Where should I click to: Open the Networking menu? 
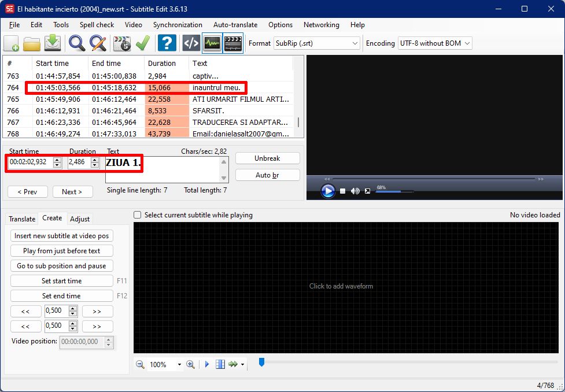point(322,25)
